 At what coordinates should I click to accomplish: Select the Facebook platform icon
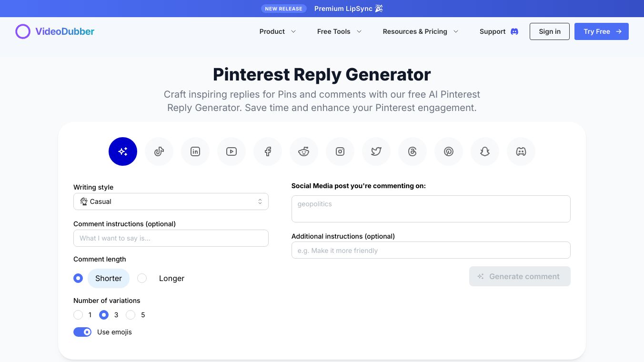pyautogui.click(x=268, y=151)
